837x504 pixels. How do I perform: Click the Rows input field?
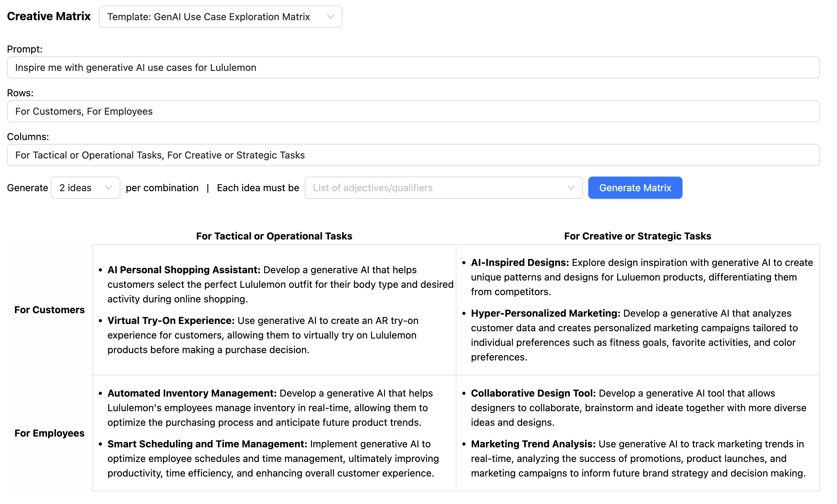point(413,111)
